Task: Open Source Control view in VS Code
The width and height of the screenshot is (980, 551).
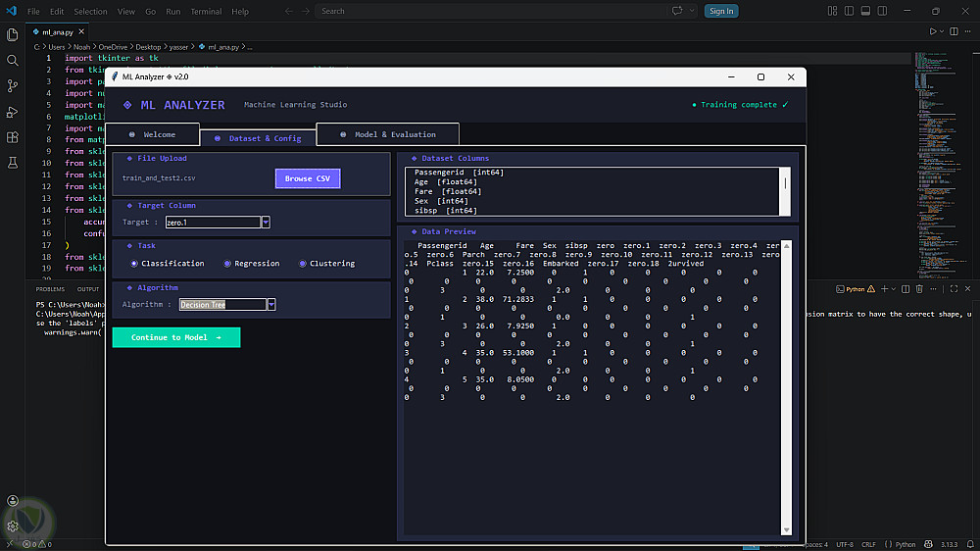Action: pyautogui.click(x=12, y=86)
